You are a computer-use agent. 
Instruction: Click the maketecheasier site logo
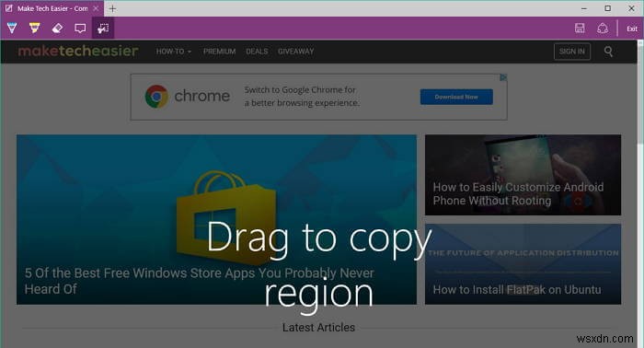(78, 51)
